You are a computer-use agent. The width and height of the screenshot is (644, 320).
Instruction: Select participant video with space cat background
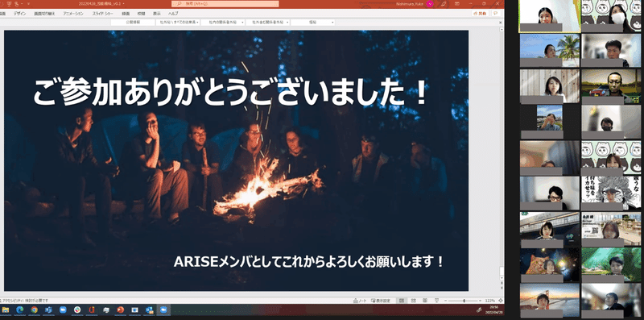point(550,264)
